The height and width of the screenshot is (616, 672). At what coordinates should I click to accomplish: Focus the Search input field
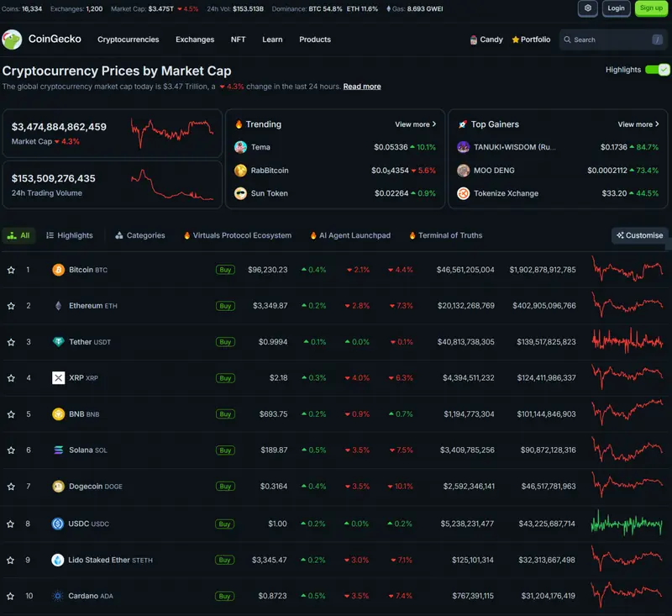click(613, 39)
